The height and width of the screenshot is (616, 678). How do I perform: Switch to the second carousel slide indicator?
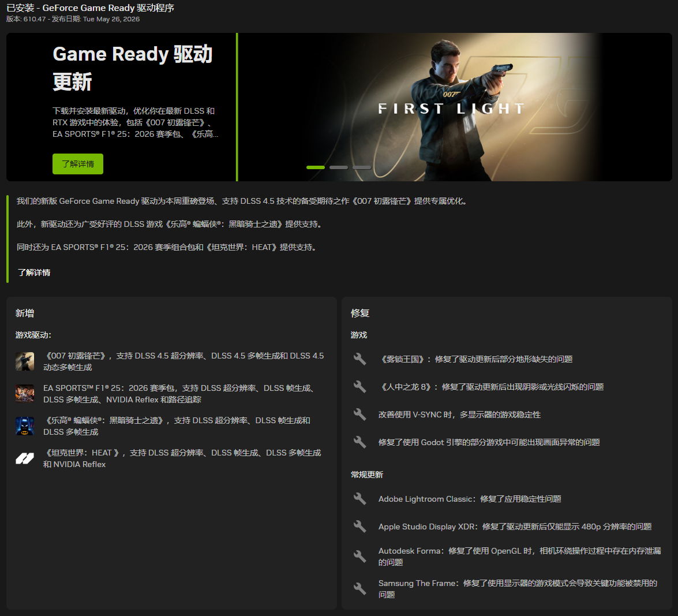pyautogui.click(x=339, y=167)
